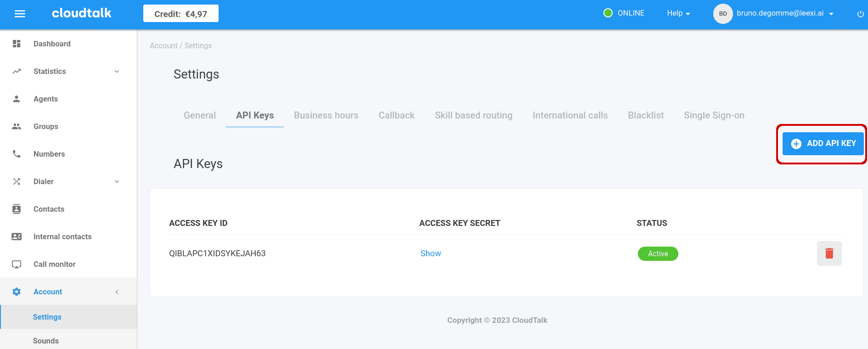This screenshot has width=868, height=349.
Task: Open the Dashboard menu item
Action: click(x=68, y=44)
